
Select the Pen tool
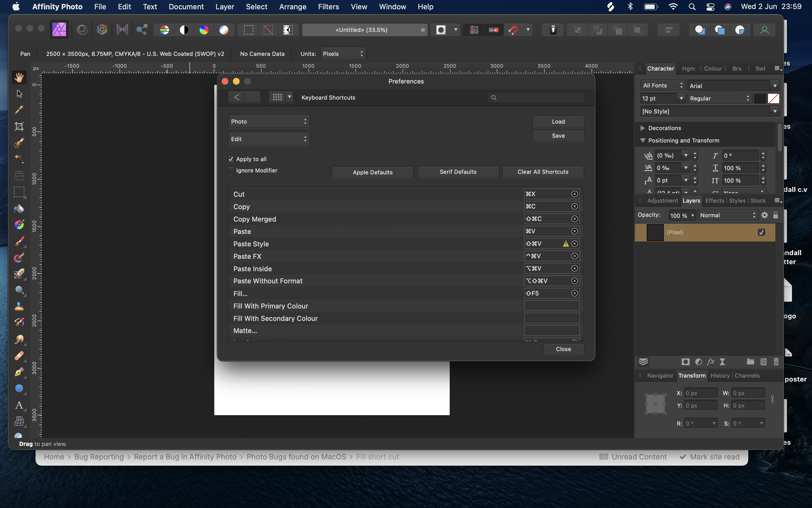click(19, 372)
